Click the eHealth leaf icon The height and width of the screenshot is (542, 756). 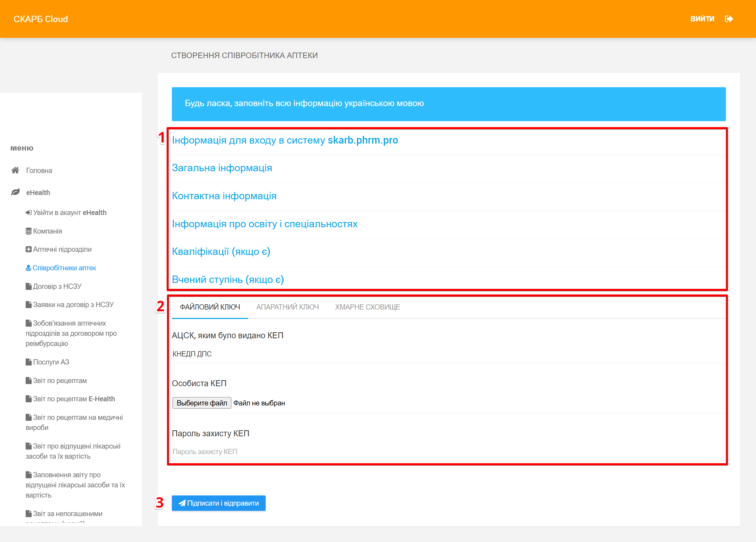pyautogui.click(x=15, y=192)
